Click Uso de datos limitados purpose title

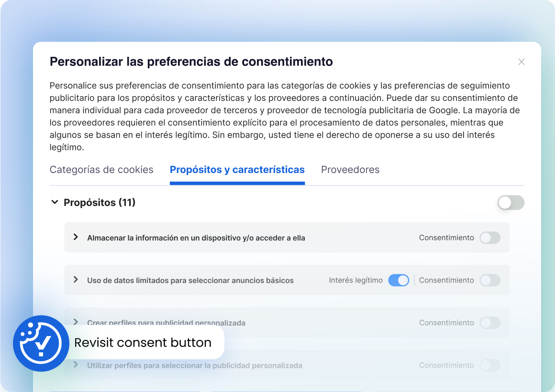pyautogui.click(x=190, y=280)
